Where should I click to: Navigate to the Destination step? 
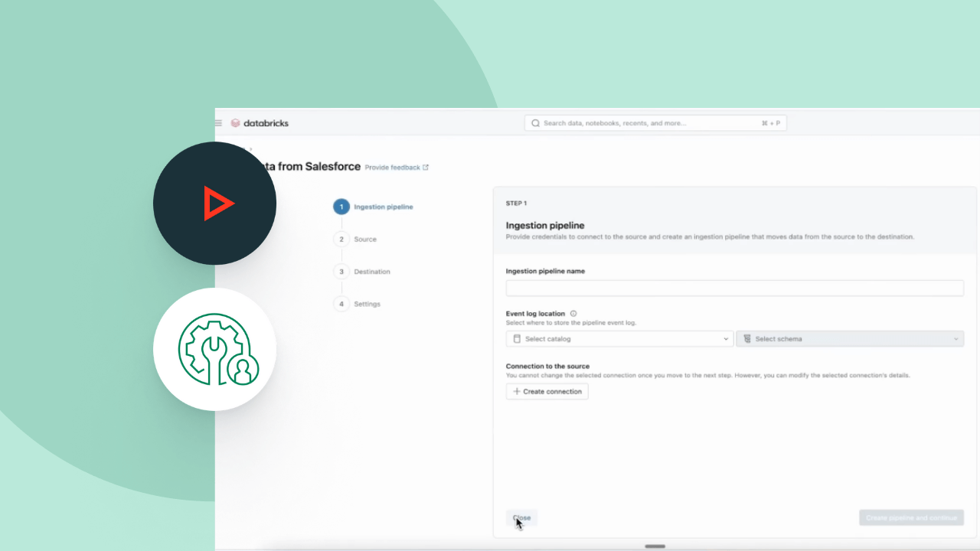coord(371,271)
